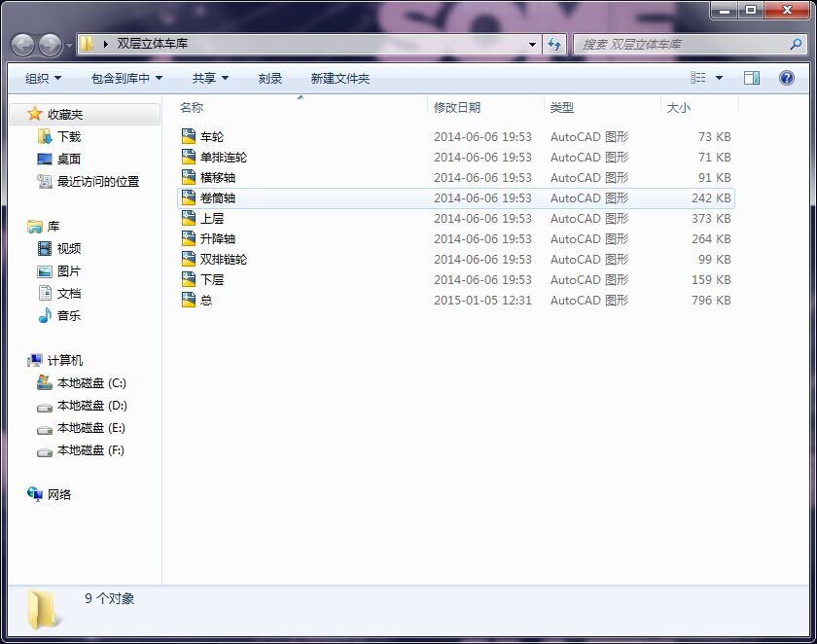Open the 共享 menu
This screenshot has width=817, height=644.
tap(210, 78)
